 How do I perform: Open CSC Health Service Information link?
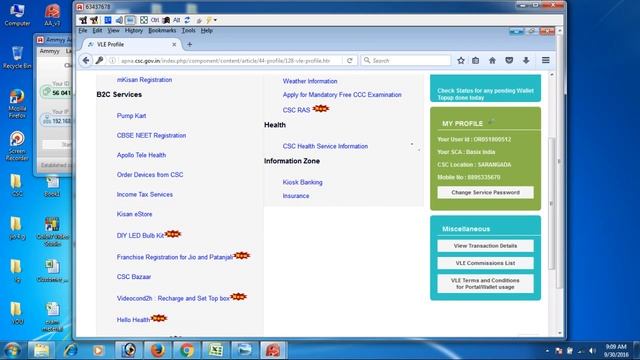tap(325, 146)
